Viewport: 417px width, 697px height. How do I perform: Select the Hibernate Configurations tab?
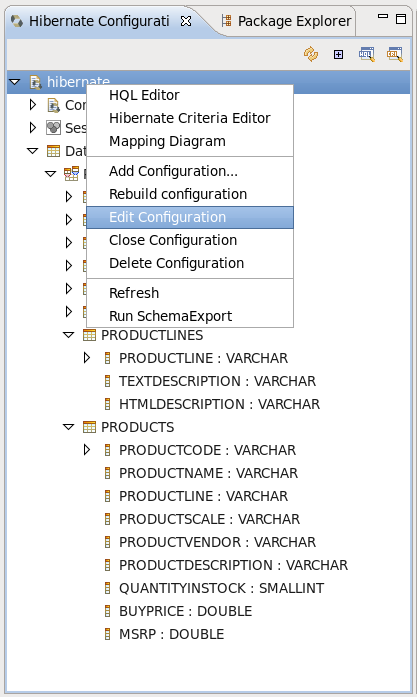click(x=99, y=21)
